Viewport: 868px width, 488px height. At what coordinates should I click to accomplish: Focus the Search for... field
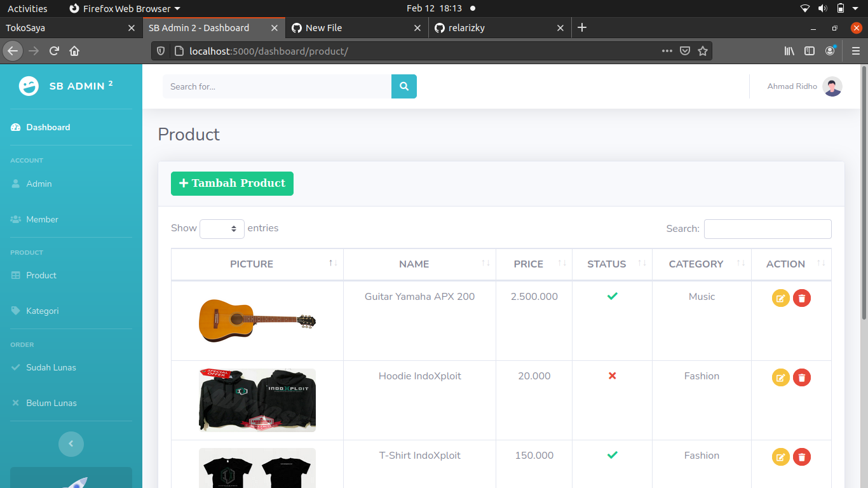(x=277, y=86)
